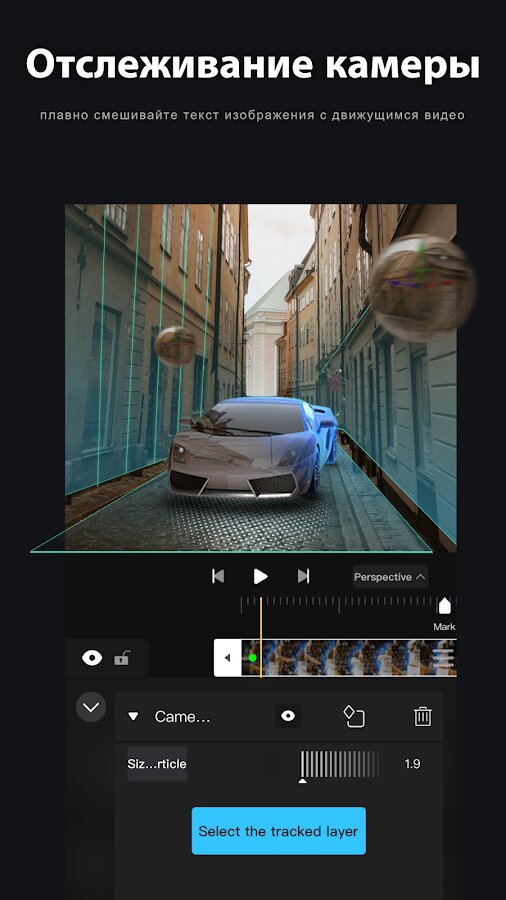Collapse the properties panel with chevron button
The image size is (506, 900).
pos(91,707)
